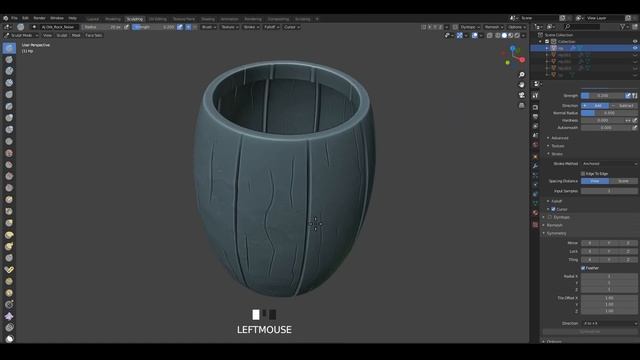Enable Dyntopo checkbox in viewport header
This screenshot has width=640, height=360.
click(455, 27)
